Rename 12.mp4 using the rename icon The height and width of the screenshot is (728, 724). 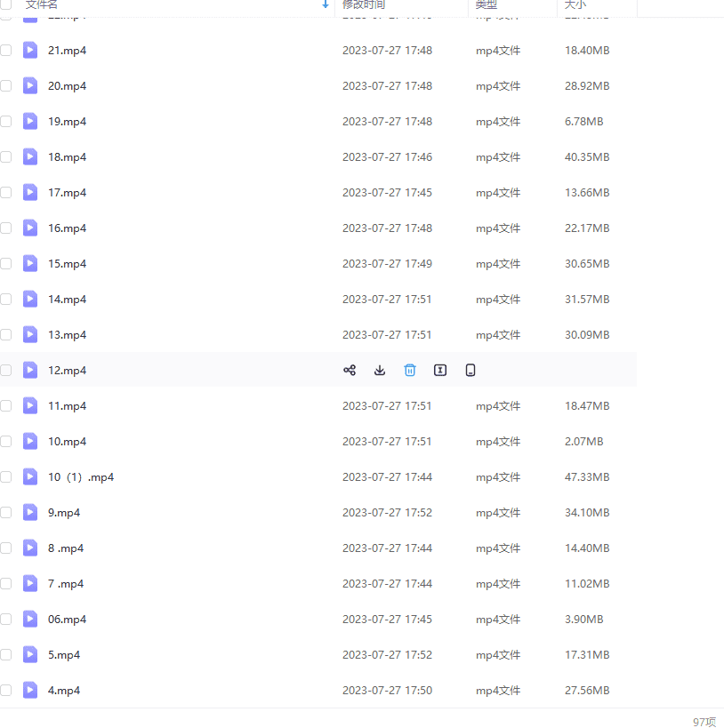pos(440,371)
